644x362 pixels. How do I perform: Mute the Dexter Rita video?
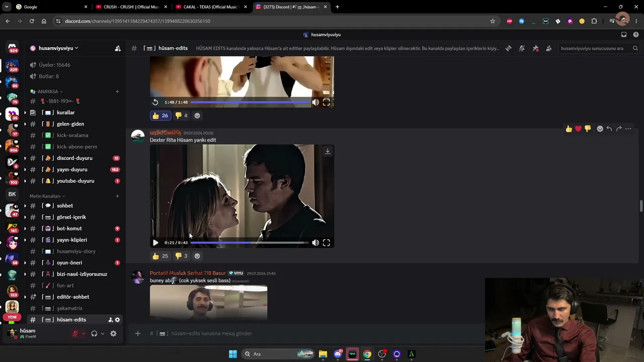(315, 243)
